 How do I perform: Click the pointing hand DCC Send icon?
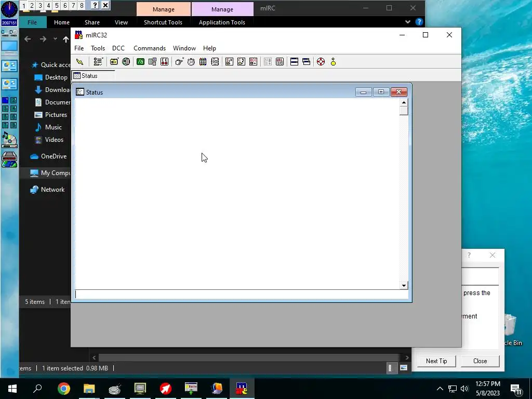(179, 62)
